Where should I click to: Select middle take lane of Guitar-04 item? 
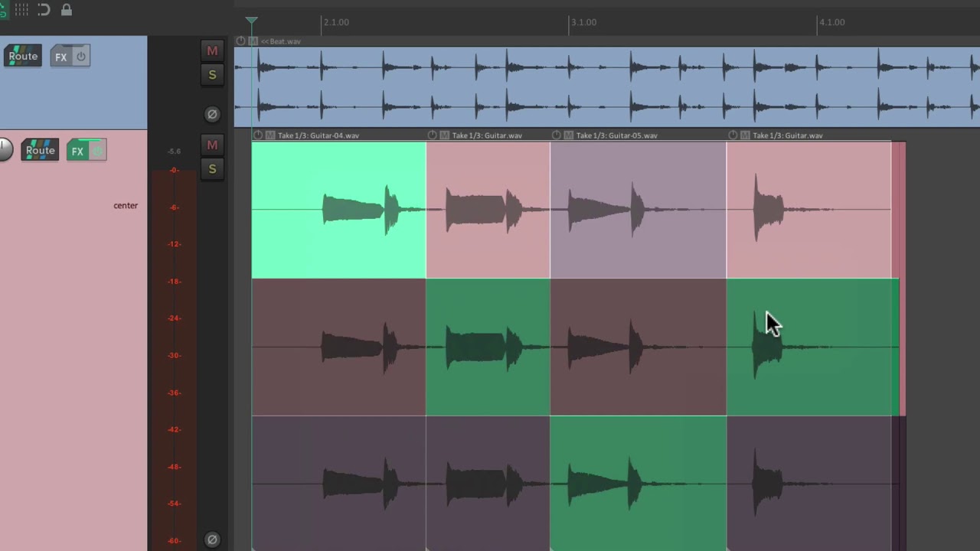[338, 347]
